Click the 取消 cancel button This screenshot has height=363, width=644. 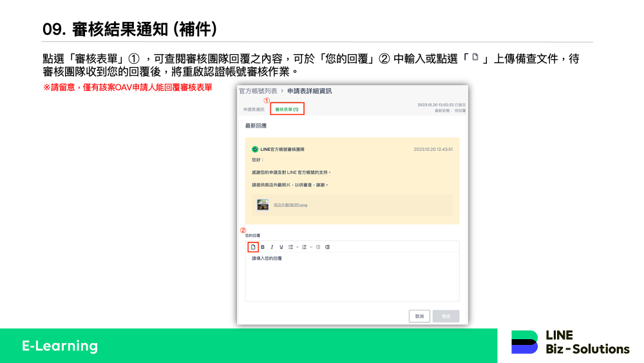(419, 317)
